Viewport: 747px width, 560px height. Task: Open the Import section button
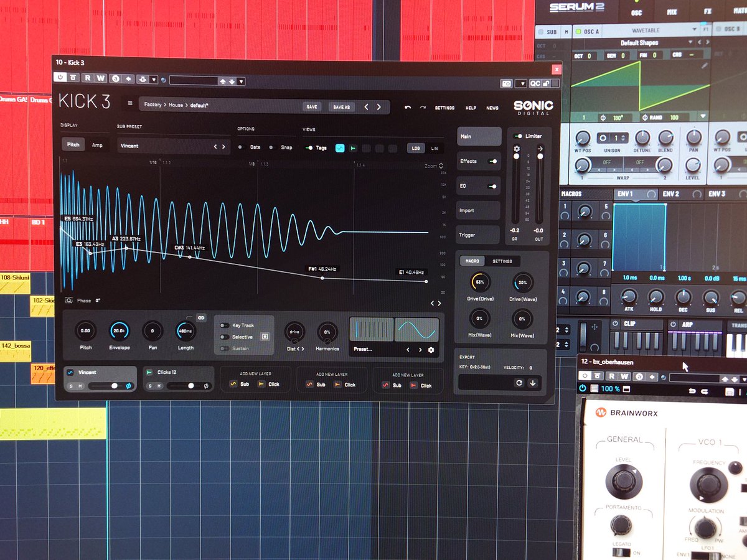pos(479,210)
